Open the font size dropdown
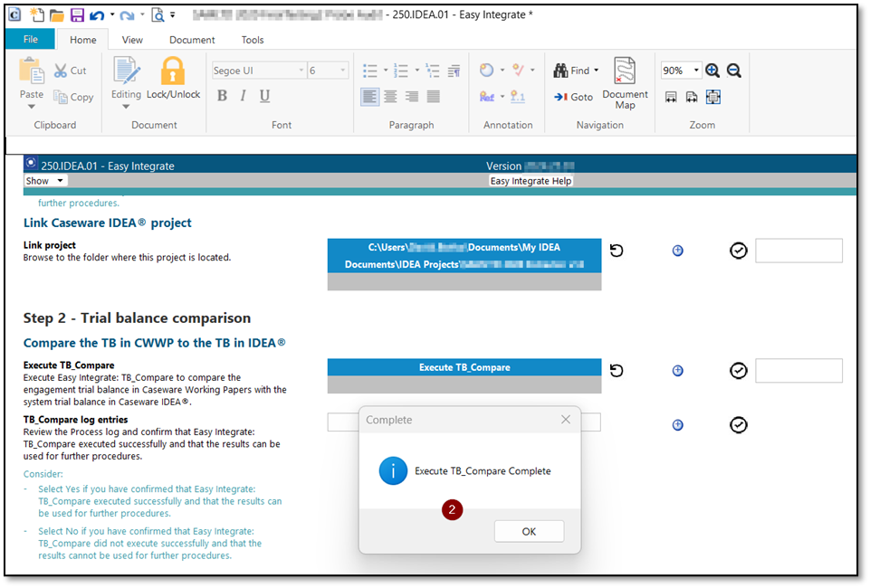The image size is (870, 588). [328, 69]
